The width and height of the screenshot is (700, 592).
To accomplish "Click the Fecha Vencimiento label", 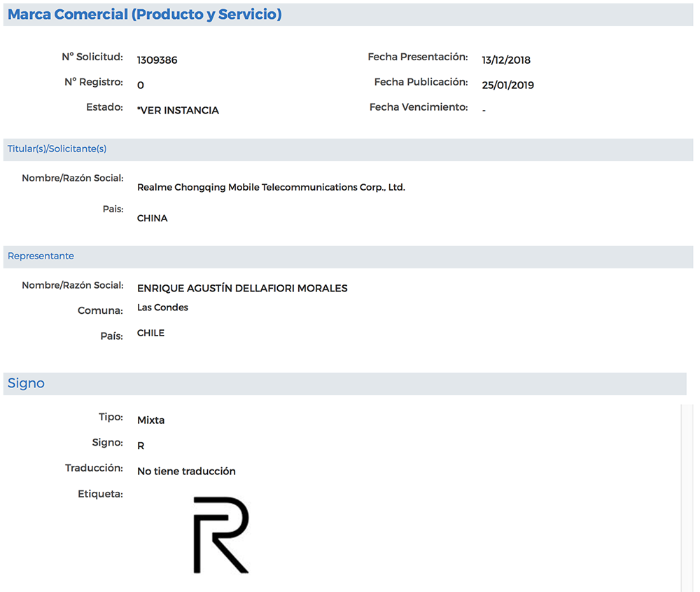I will coord(419,107).
